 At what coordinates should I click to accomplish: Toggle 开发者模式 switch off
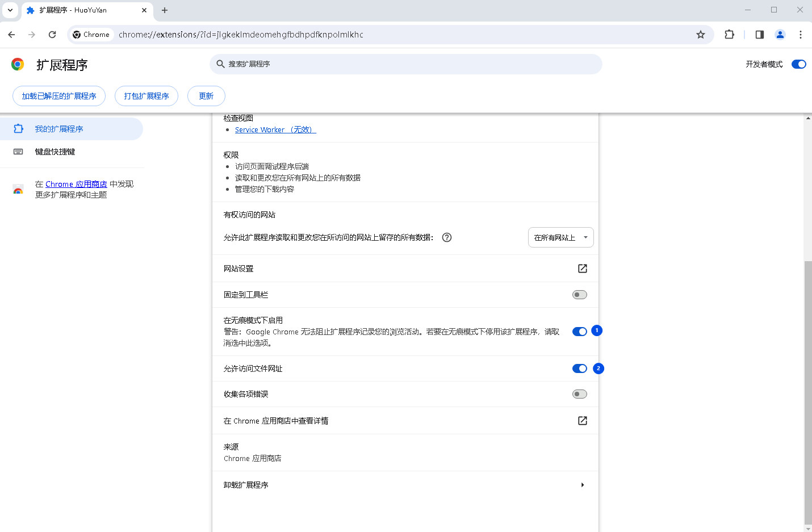(798, 64)
